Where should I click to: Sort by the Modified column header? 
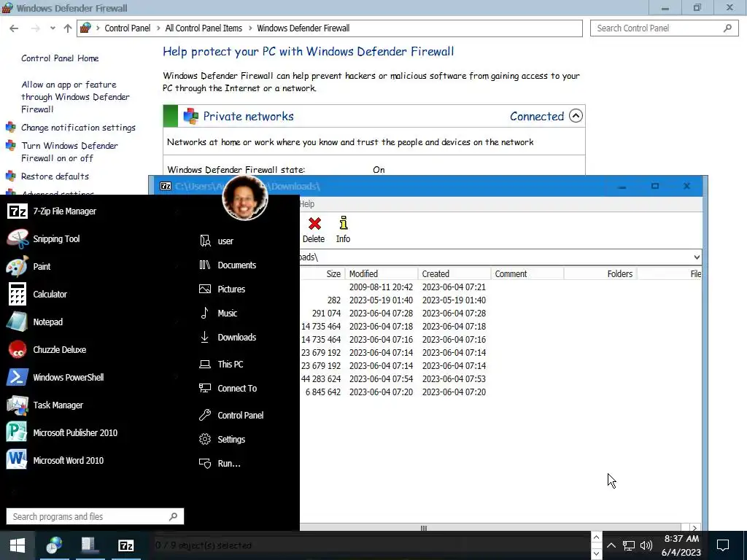[382, 274]
